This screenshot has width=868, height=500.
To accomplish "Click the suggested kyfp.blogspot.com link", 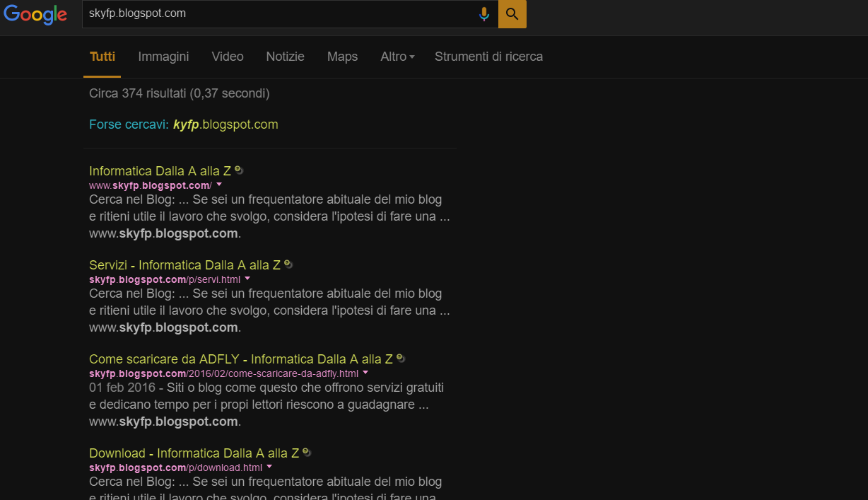I will coord(225,124).
